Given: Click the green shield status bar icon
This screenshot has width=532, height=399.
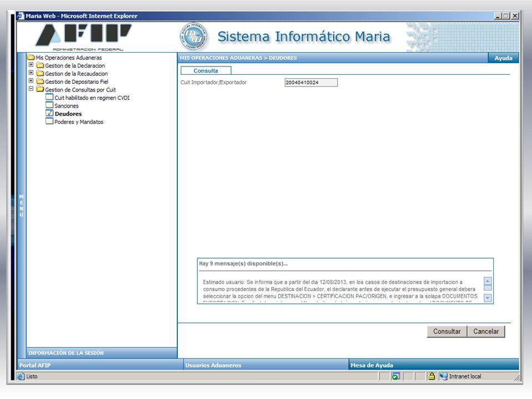Looking at the screenshot, I should [396, 376].
